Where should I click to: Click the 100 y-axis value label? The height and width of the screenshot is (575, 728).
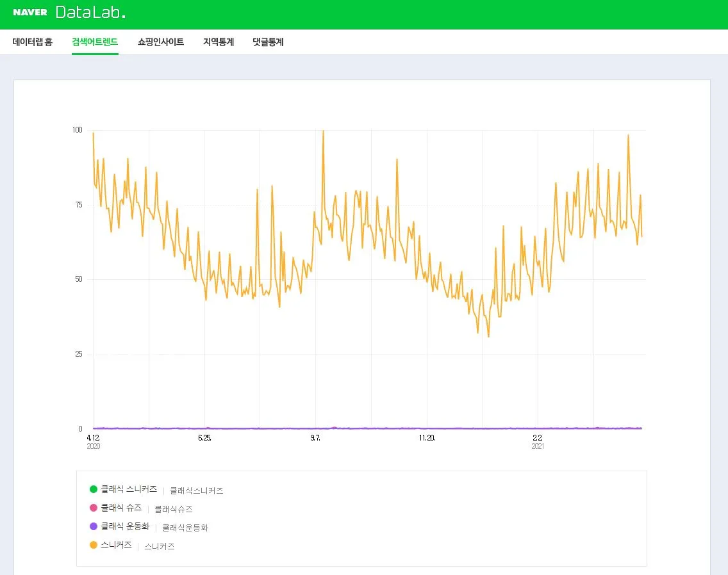click(x=77, y=130)
